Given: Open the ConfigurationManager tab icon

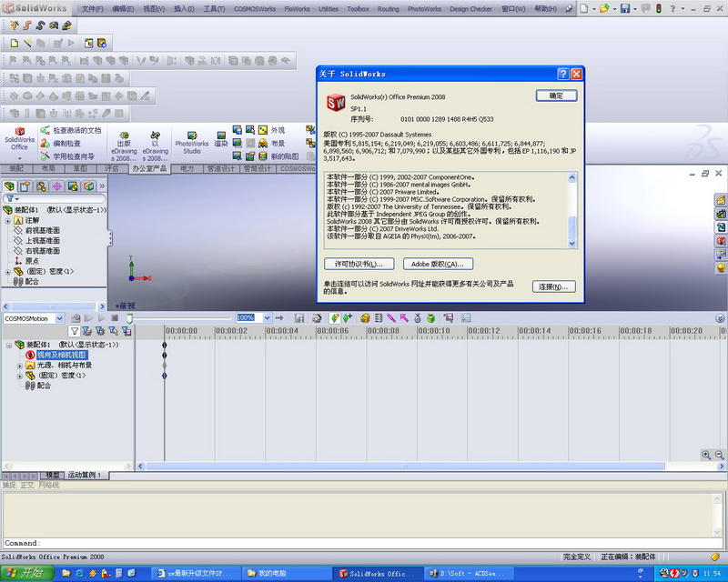Looking at the screenshot, I should [41, 186].
